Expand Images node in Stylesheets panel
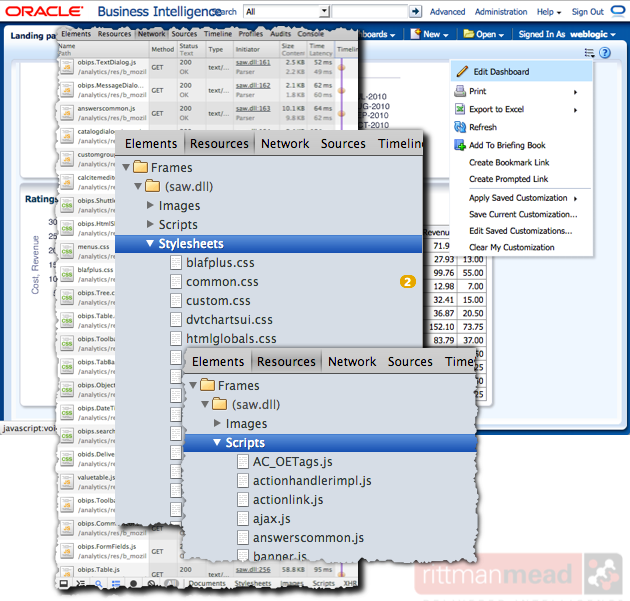The height and width of the screenshot is (601, 630). coord(150,205)
